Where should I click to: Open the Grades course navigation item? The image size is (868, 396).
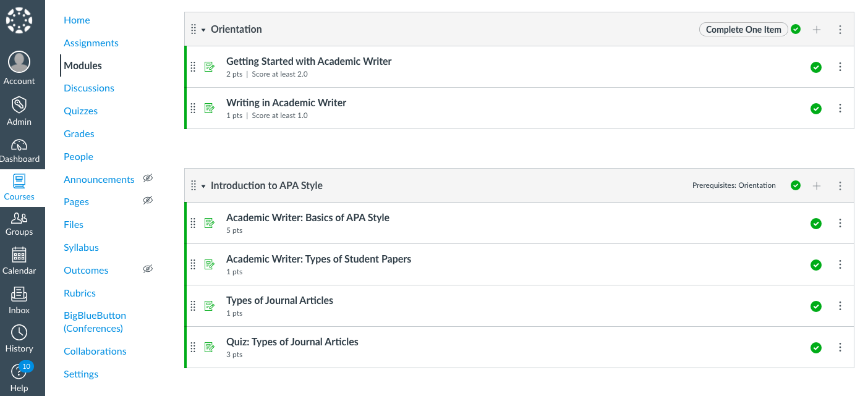click(79, 133)
